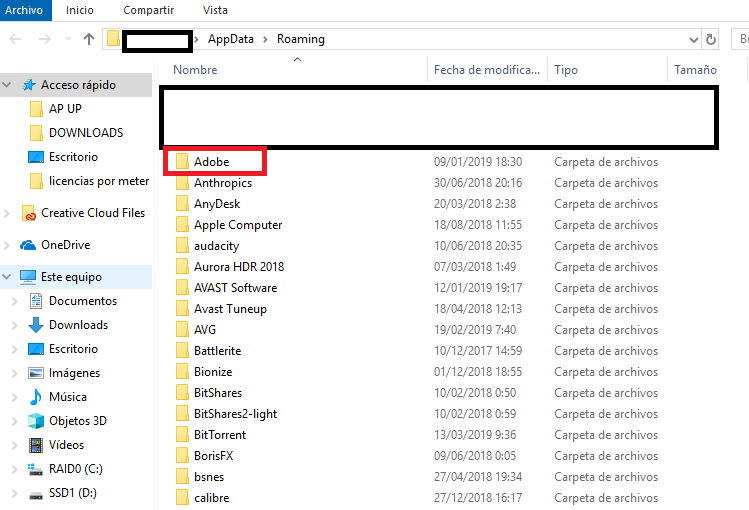
Task: Click the Documentos library icon
Action: click(x=36, y=301)
